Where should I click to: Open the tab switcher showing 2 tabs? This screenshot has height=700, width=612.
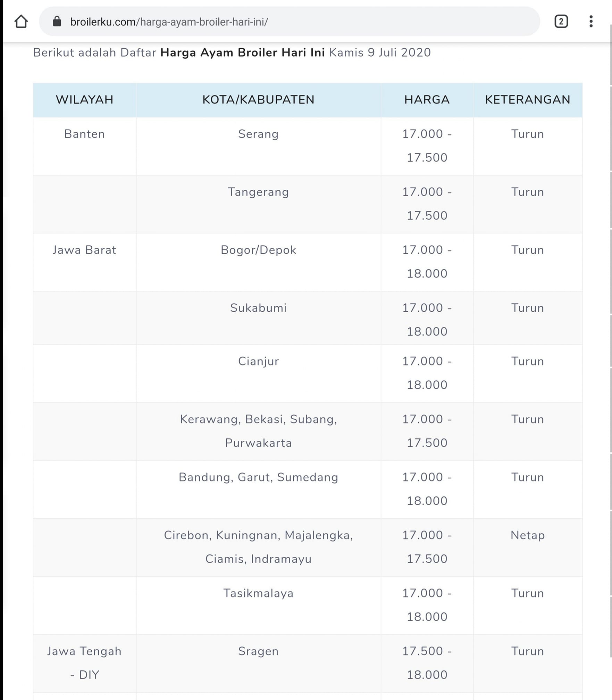pos(561,22)
